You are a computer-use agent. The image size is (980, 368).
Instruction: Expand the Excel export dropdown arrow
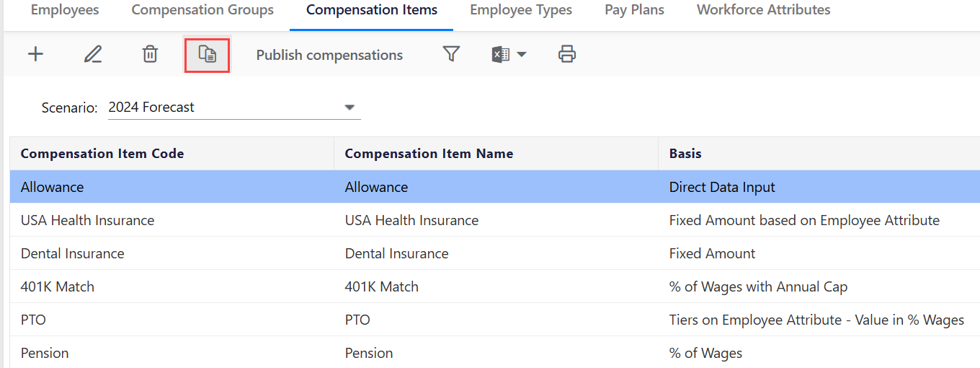(x=521, y=55)
